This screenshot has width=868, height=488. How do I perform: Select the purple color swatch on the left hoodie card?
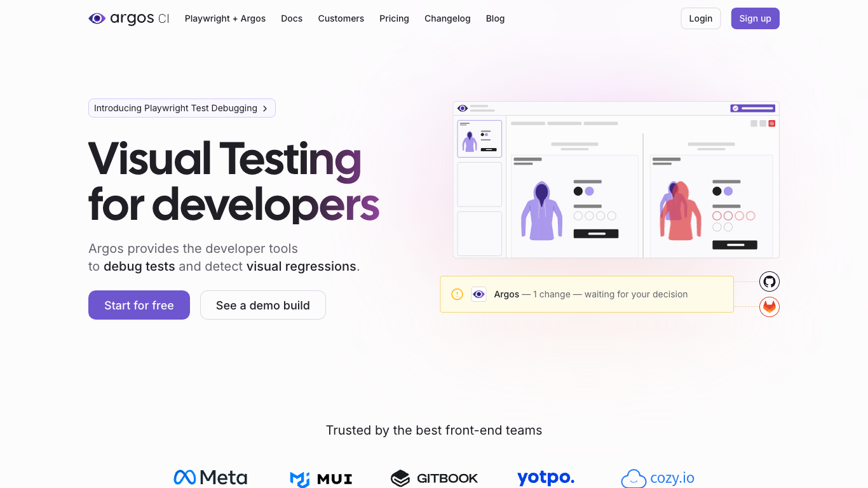(590, 191)
